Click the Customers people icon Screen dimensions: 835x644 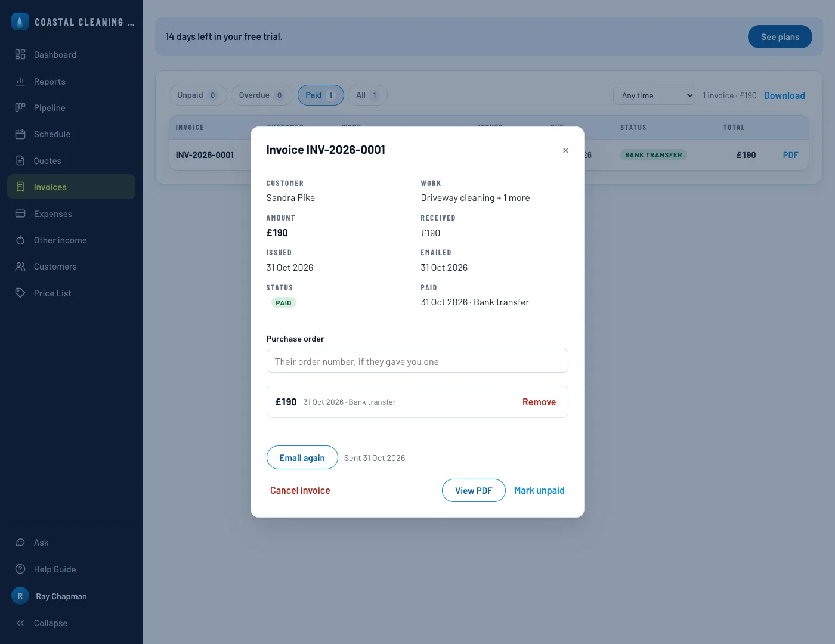click(x=20, y=267)
